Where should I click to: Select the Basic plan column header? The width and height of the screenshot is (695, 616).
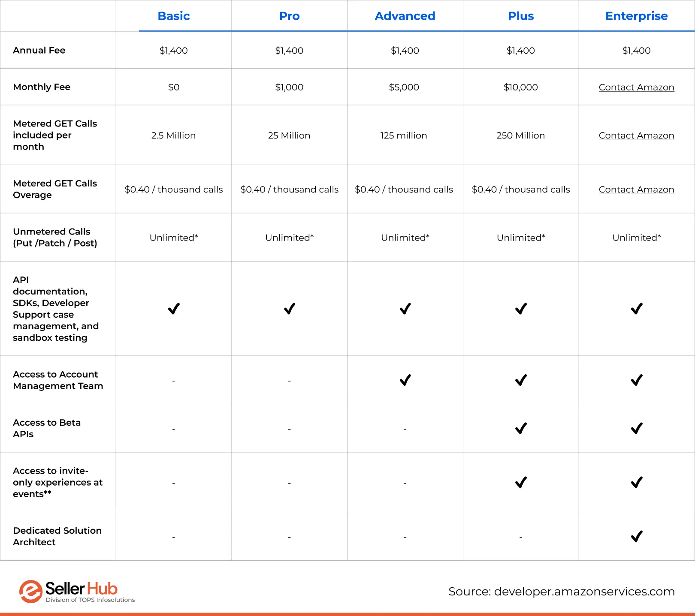[174, 16]
